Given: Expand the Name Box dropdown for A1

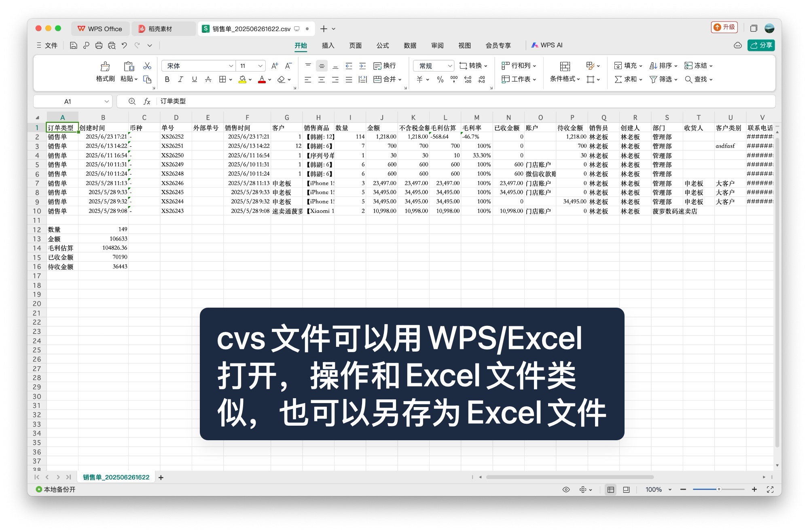Looking at the screenshot, I should click(106, 101).
